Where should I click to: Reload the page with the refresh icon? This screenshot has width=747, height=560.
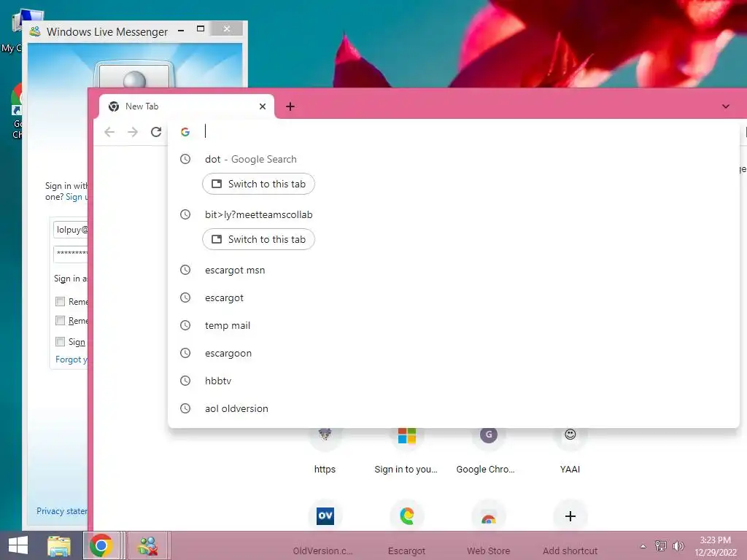click(156, 132)
